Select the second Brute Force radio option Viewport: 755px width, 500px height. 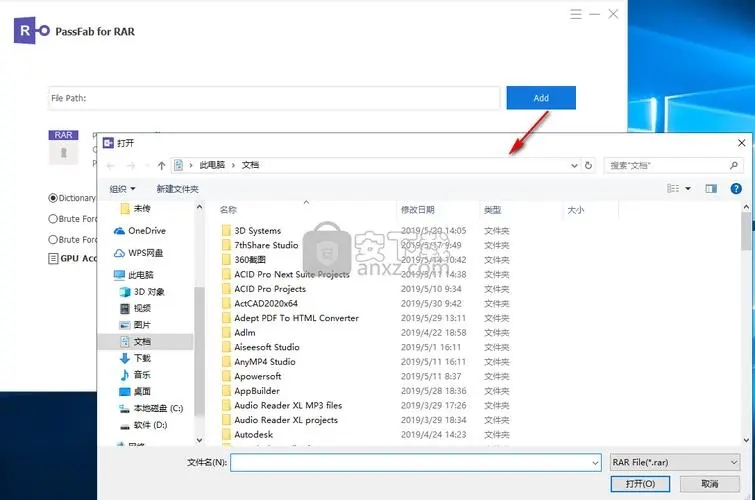(53, 239)
